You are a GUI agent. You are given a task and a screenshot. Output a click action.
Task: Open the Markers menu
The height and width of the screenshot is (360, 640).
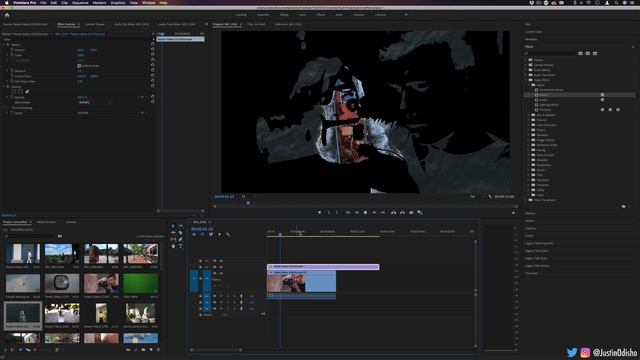click(x=99, y=2)
